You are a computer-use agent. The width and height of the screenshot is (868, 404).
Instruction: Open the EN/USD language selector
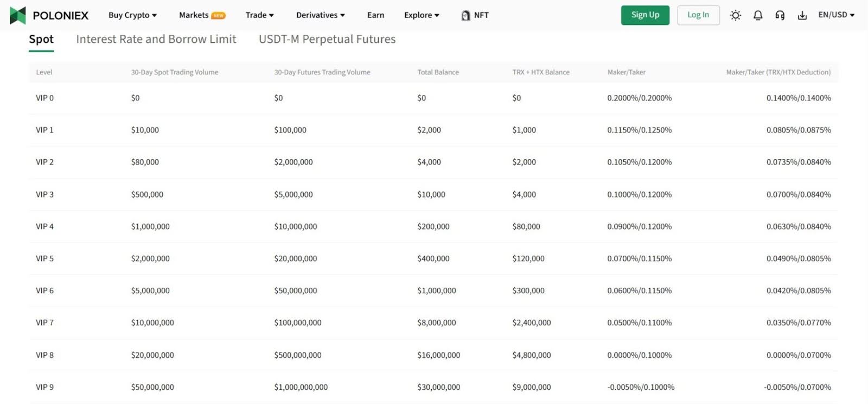836,15
